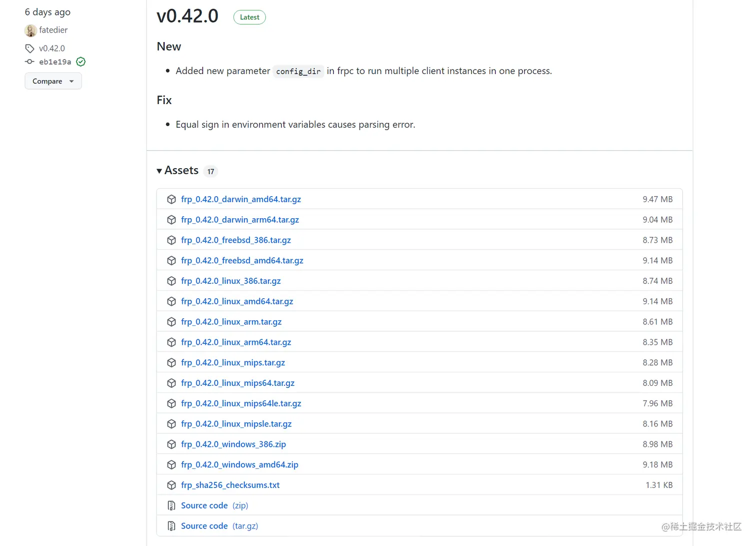
Task: Open the v0.42.0 tag link in sidebar
Action: [52, 49]
